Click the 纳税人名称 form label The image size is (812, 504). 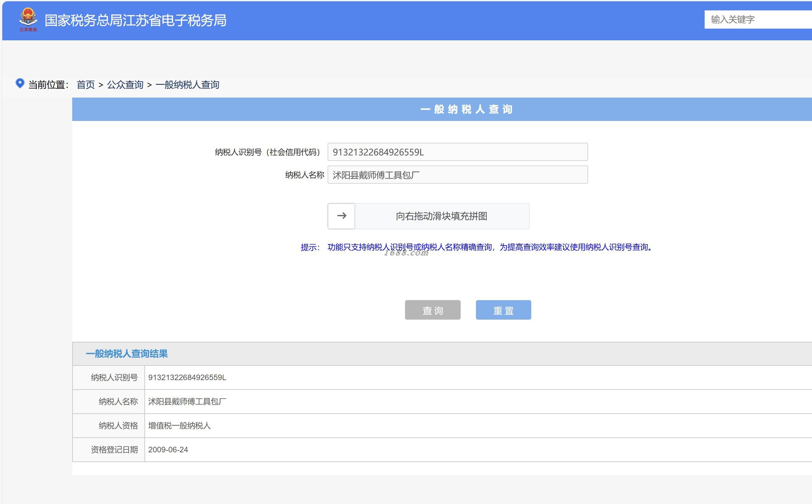[304, 175]
